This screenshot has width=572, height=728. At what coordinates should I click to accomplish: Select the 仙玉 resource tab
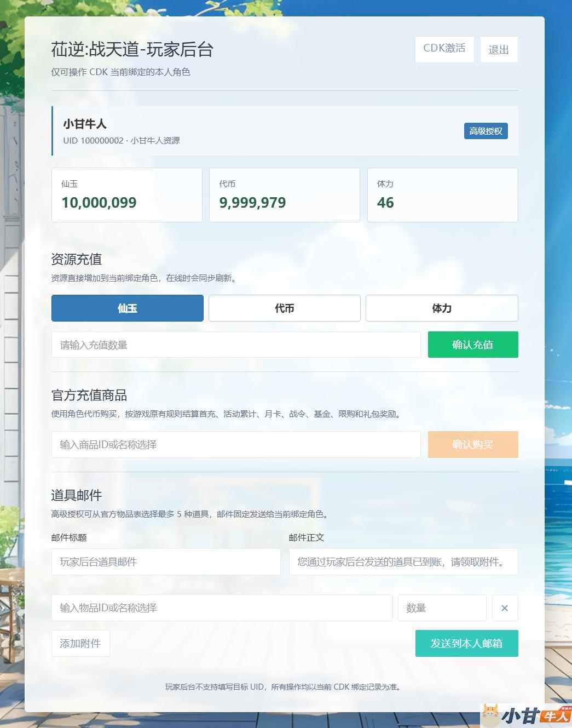128,308
